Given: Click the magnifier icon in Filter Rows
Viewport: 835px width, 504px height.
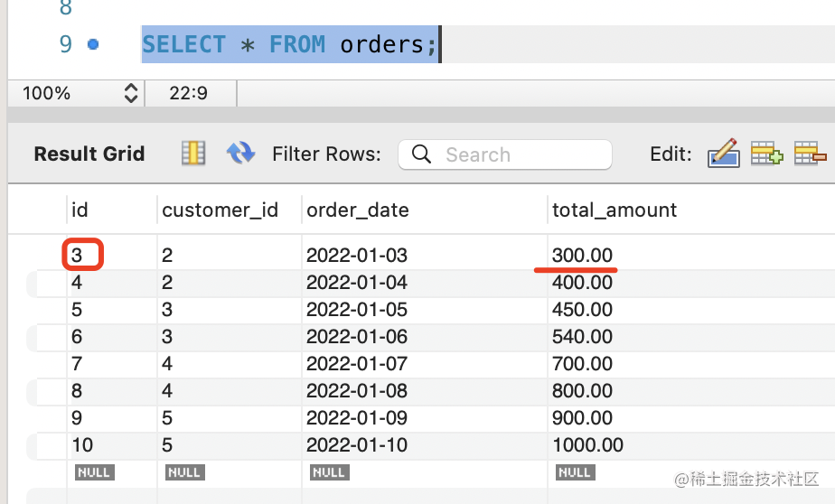Looking at the screenshot, I should point(421,154).
